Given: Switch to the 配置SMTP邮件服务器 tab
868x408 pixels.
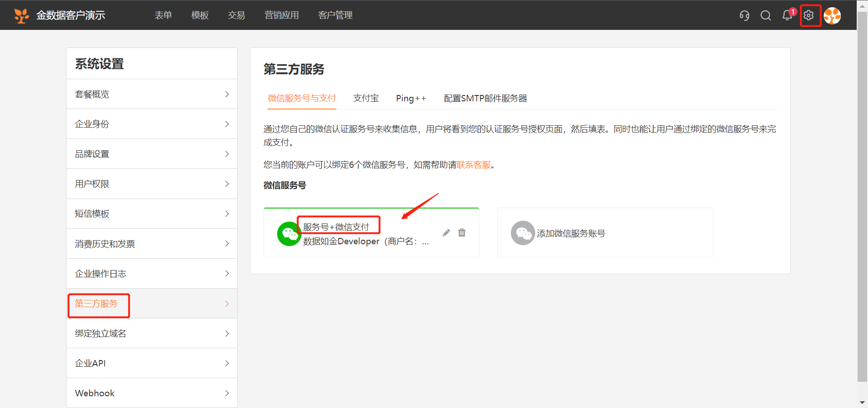Looking at the screenshot, I should 486,98.
